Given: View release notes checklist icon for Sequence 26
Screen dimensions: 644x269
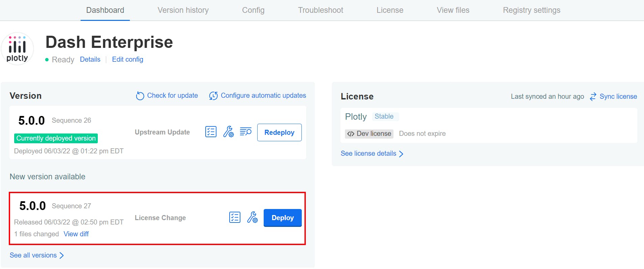Looking at the screenshot, I should pyautogui.click(x=211, y=132).
